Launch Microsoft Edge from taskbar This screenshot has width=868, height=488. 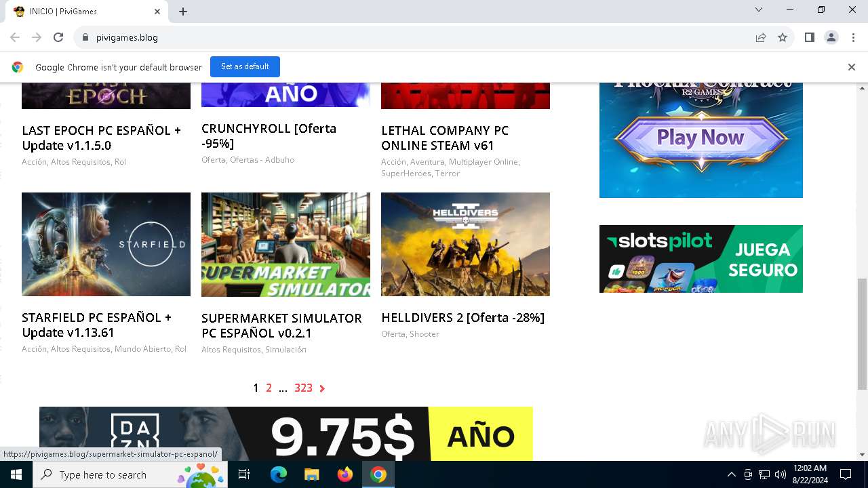(x=279, y=474)
